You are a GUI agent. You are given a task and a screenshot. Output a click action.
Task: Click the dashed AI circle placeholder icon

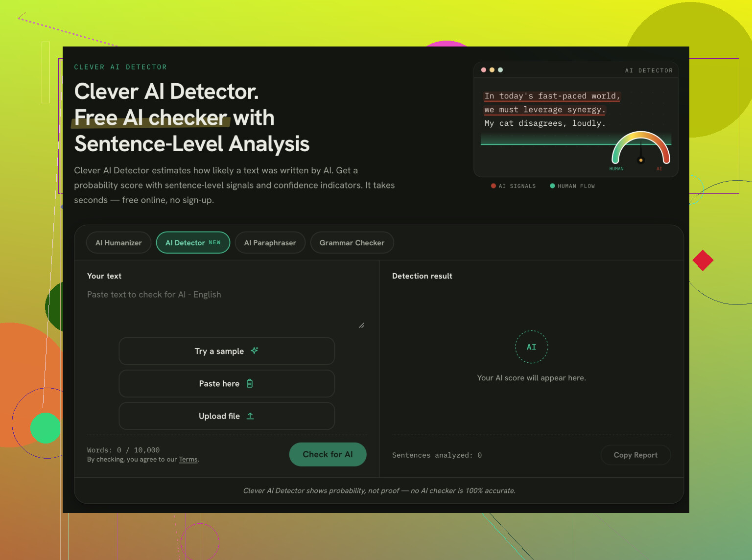point(531,347)
